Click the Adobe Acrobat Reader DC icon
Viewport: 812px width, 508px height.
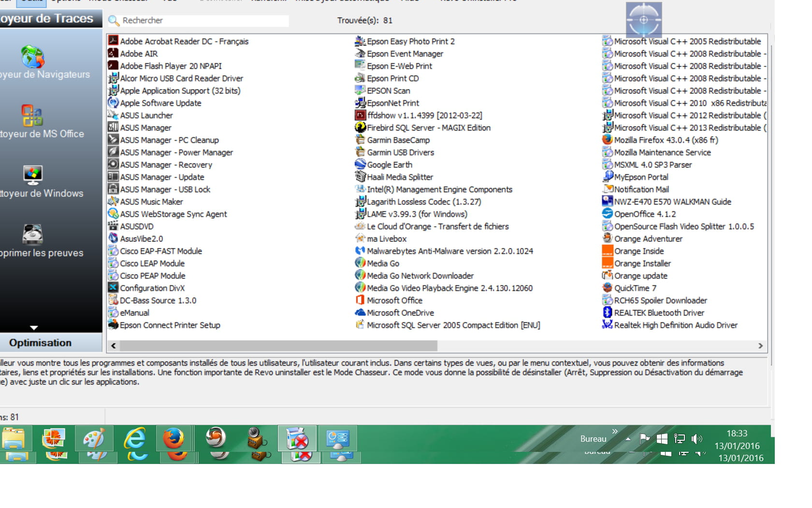point(113,41)
